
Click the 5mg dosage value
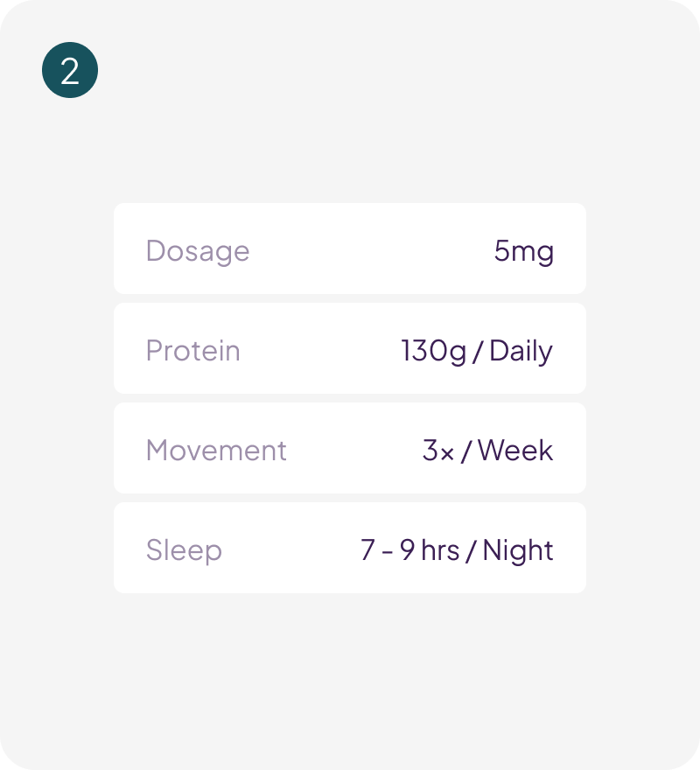(x=523, y=251)
